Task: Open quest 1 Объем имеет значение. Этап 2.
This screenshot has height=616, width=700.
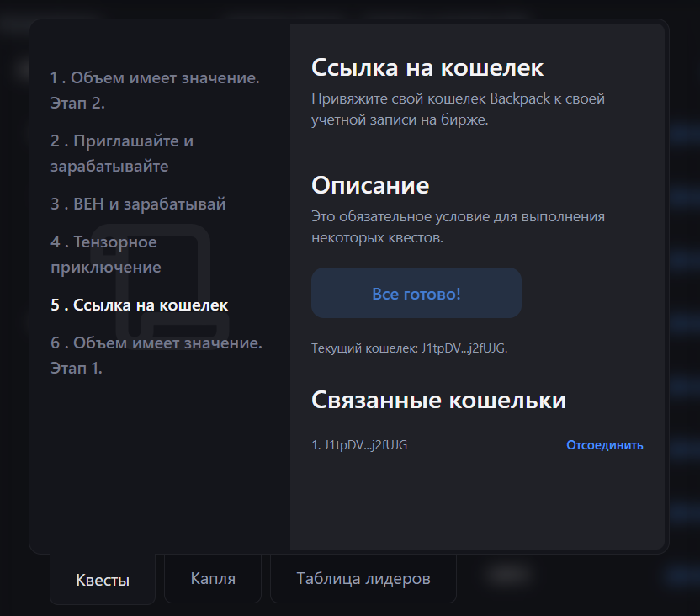Action: pos(155,90)
